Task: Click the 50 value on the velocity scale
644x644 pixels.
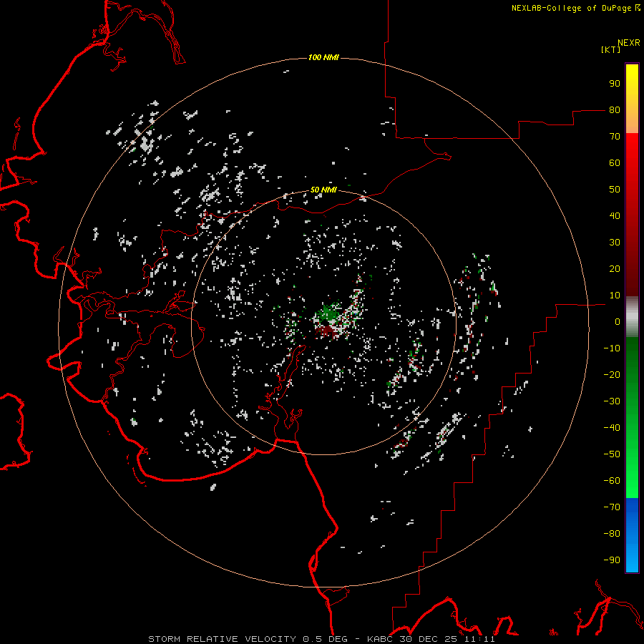Action: pyautogui.click(x=615, y=190)
